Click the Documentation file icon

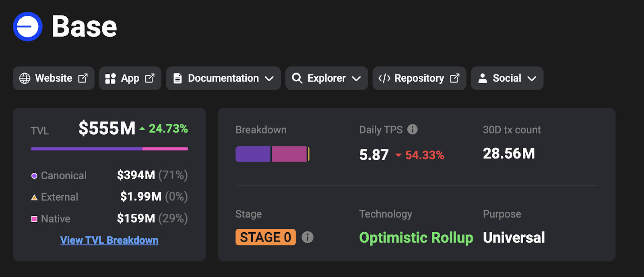(178, 79)
